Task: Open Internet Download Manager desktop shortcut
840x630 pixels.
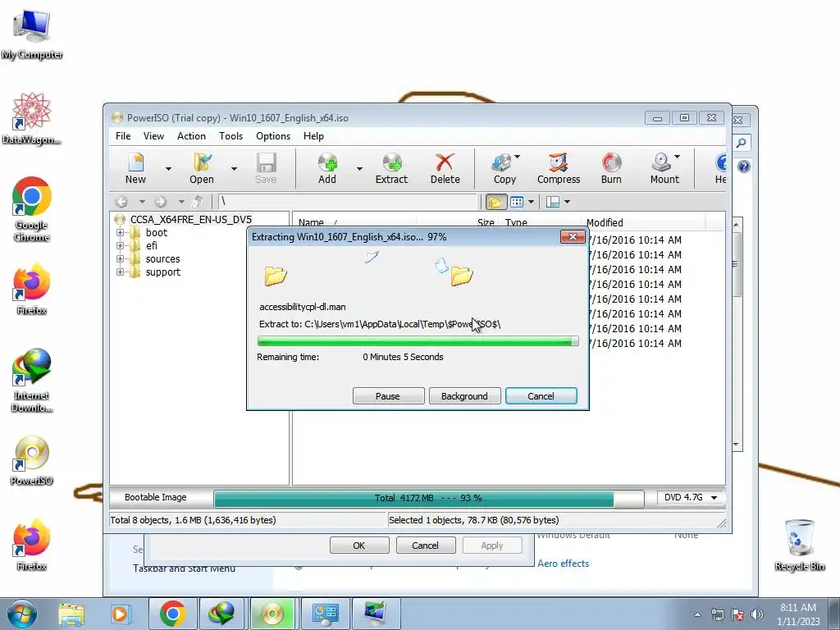Action: (x=32, y=381)
